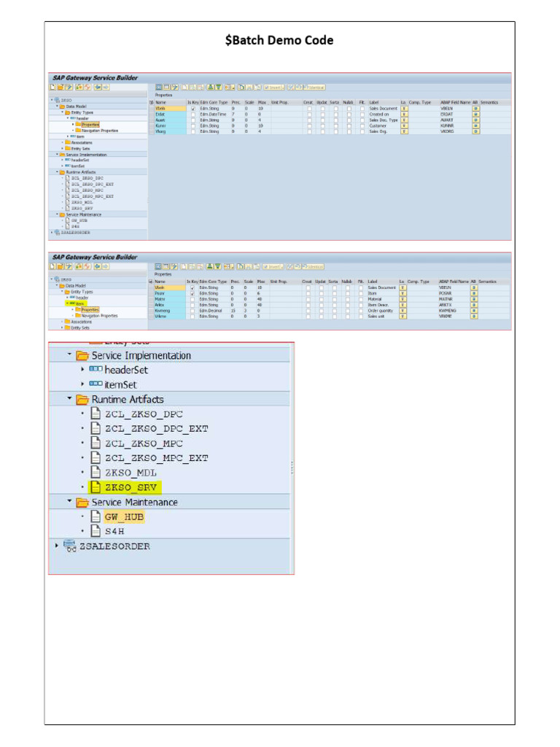560x747 pixels.
Task: Collapse the Service Maintenance node arrow in the enlarged tree
Action: [x=69, y=501]
